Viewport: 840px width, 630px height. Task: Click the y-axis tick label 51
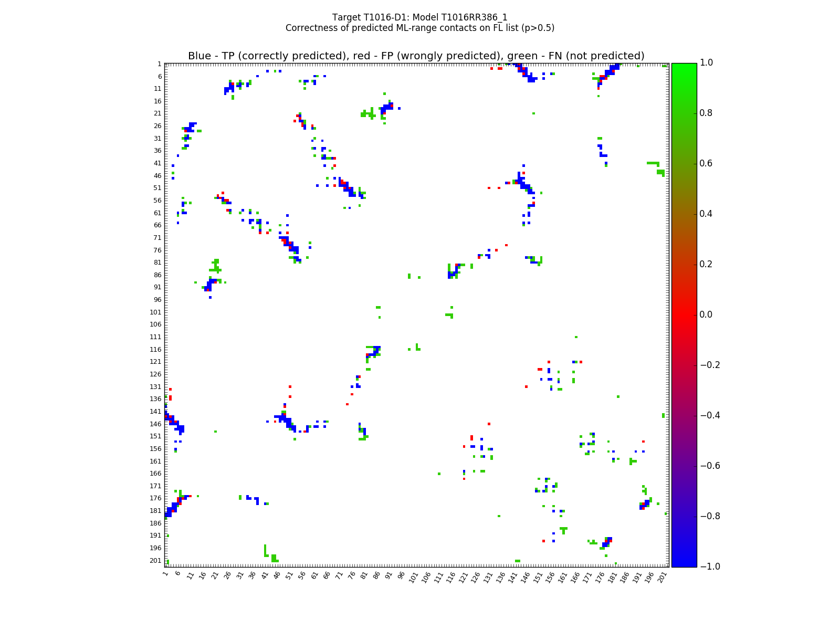click(x=157, y=188)
